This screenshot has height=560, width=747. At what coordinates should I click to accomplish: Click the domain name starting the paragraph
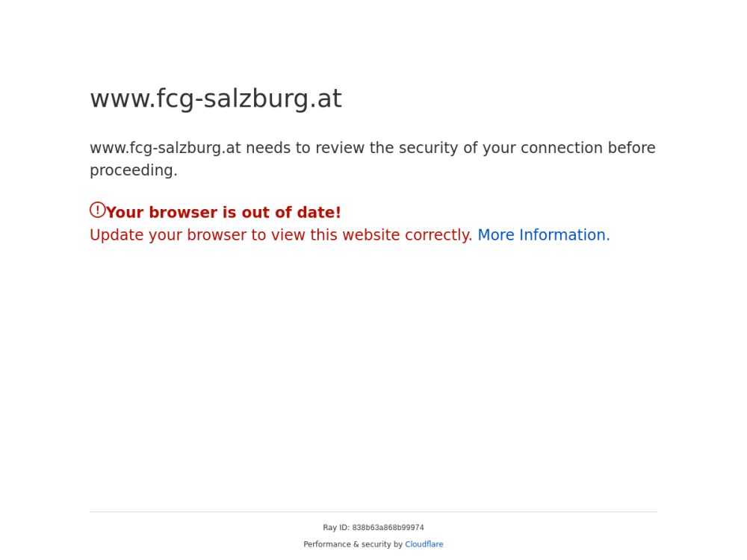(165, 148)
